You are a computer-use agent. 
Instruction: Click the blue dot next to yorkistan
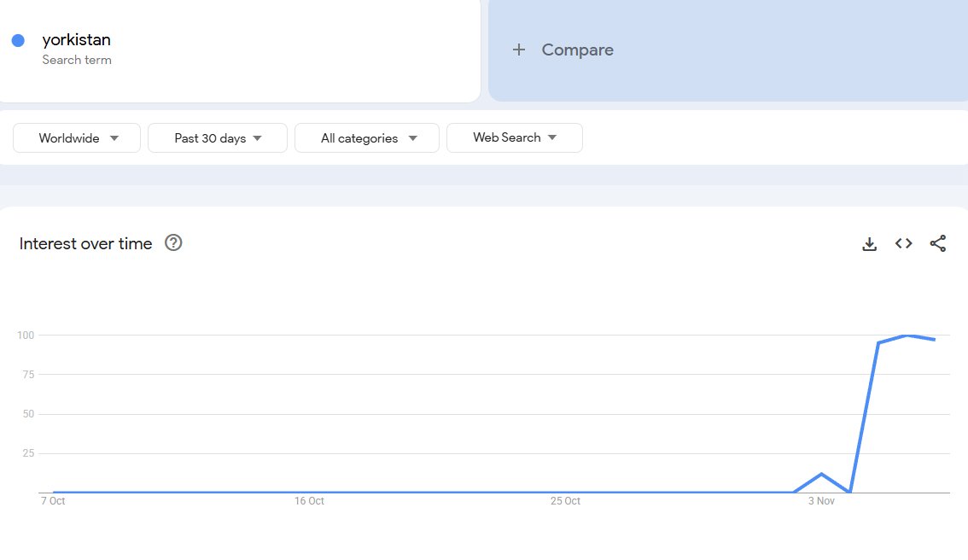(18, 41)
